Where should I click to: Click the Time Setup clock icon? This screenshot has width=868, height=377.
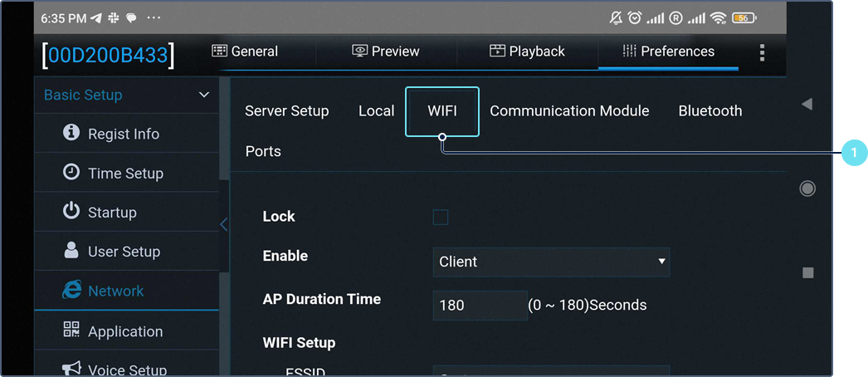click(71, 173)
